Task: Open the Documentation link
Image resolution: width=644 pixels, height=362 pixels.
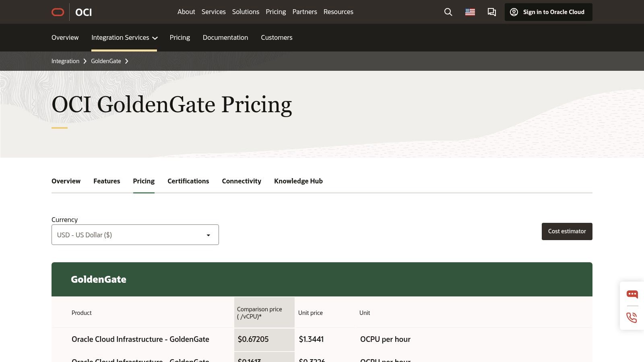Action: pyautogui.click(x=225, y=37)
